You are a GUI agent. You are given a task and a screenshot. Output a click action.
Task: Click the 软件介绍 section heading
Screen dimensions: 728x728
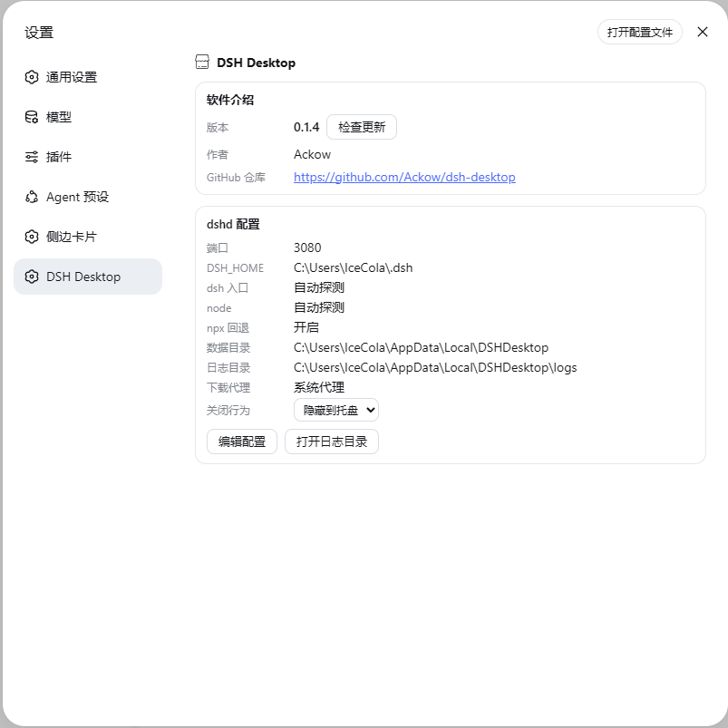[230, 100]
